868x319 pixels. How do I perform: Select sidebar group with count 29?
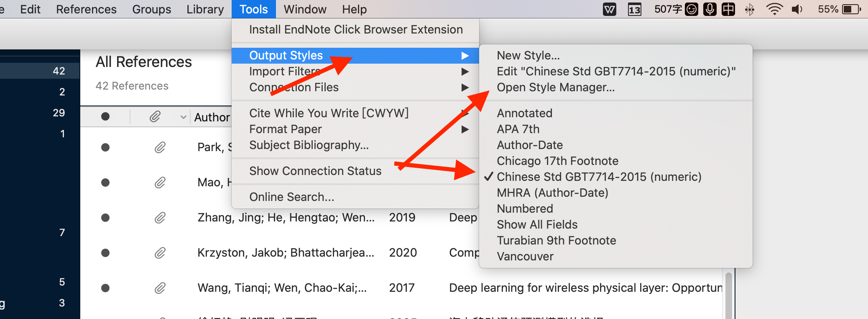(x=40, y=113)
